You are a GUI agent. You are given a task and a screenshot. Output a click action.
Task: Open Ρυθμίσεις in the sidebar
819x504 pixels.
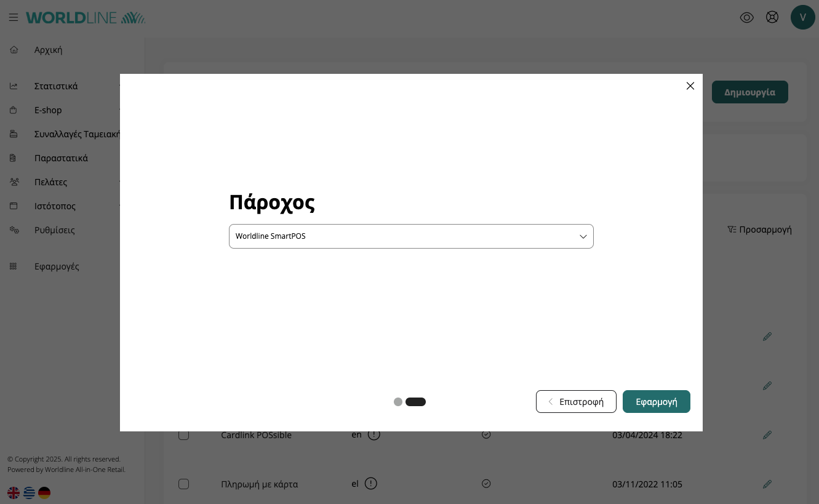pyautogui.click(x=54, y=230)
